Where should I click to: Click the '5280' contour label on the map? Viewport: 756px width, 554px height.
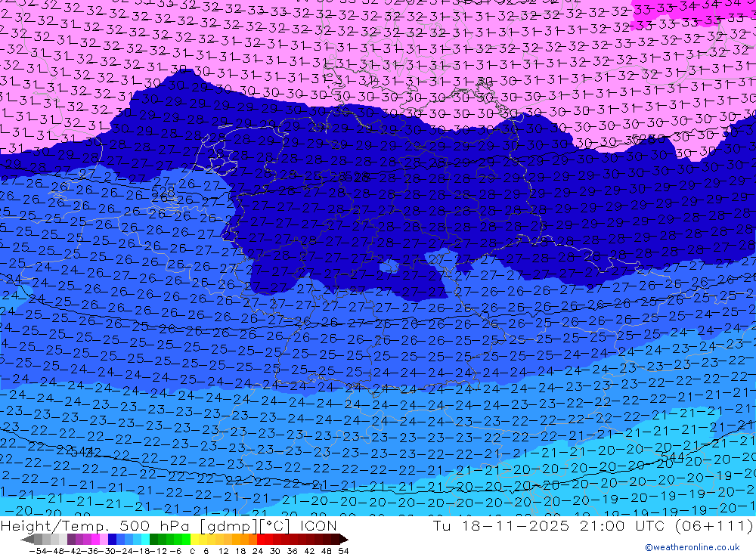tap(649, 140)
